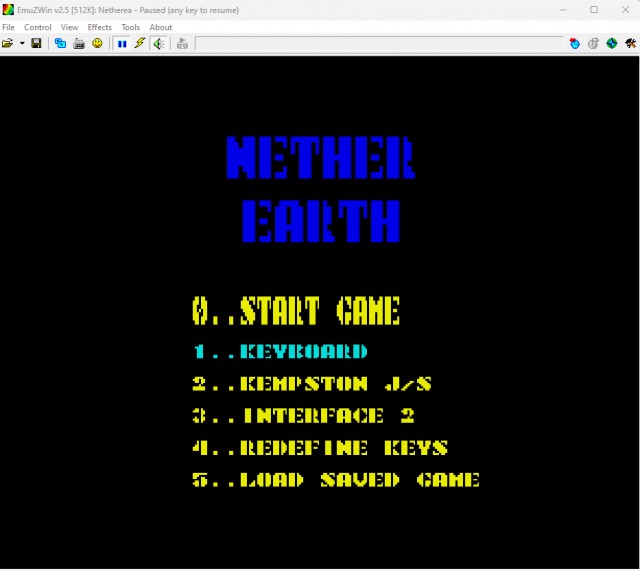Open the Effects menu
The height and width of the screenshot is (571, 640).
coord(100,27)
